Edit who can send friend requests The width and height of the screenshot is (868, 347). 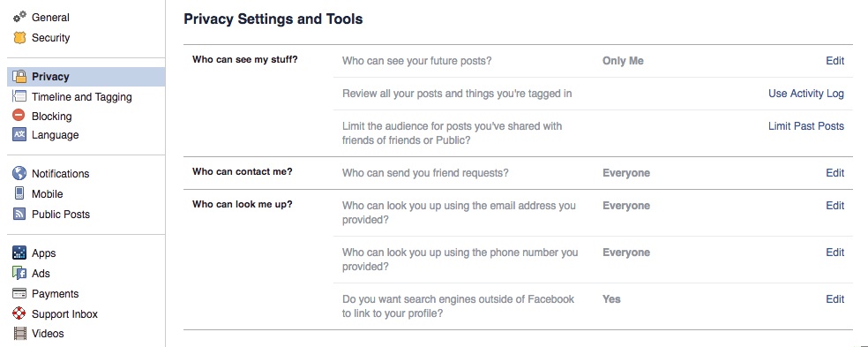[x=834, y=173]
